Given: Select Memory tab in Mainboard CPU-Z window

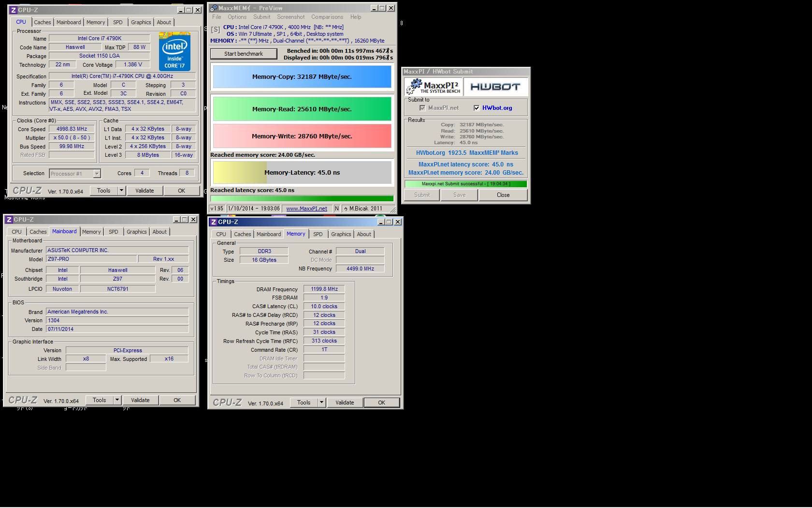Looking at the screenshot, I should (91, 232).
